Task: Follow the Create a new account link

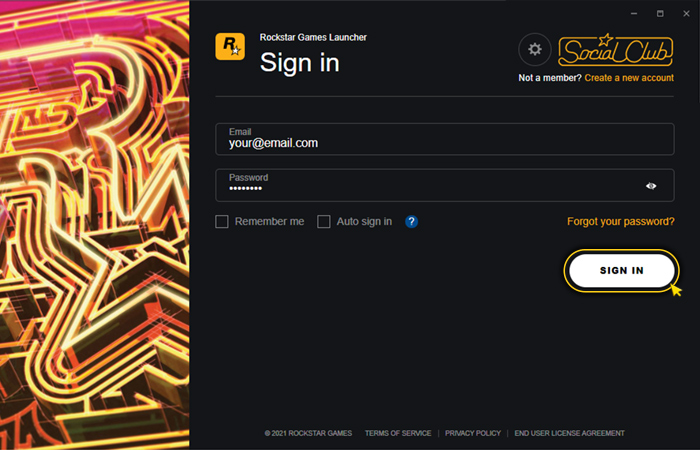Action: [630, 77]
